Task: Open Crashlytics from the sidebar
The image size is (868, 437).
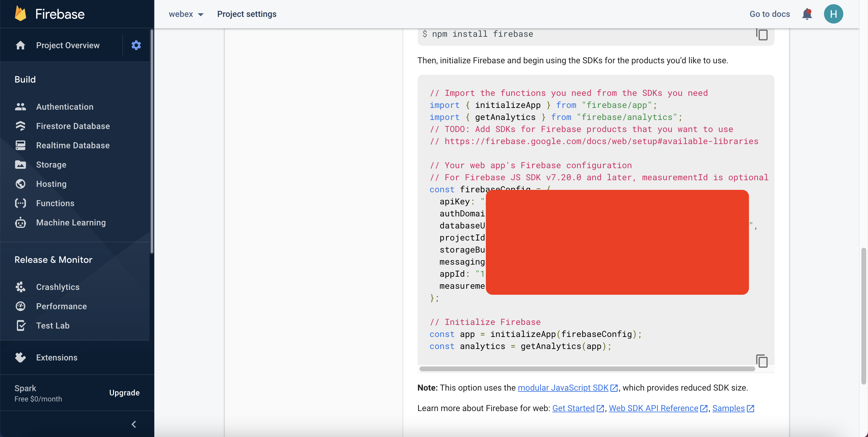Action: click(58, 287)
